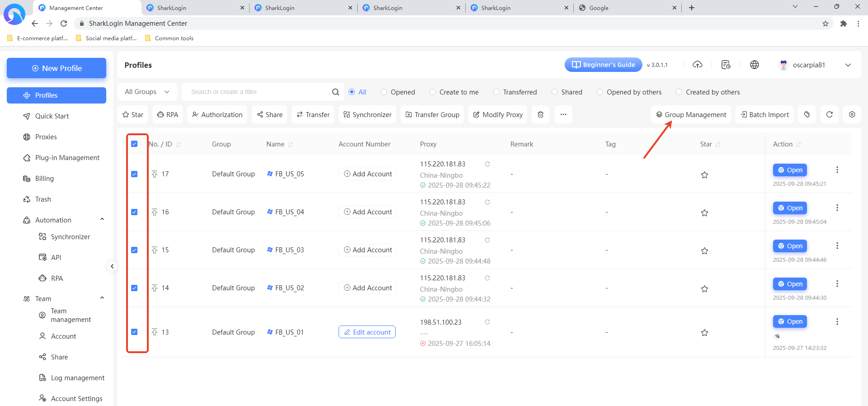Image resolution: width=868 pixels, height=406 pixels.
Task: Open the All Groups dropdown
Action: click(147, 92)
